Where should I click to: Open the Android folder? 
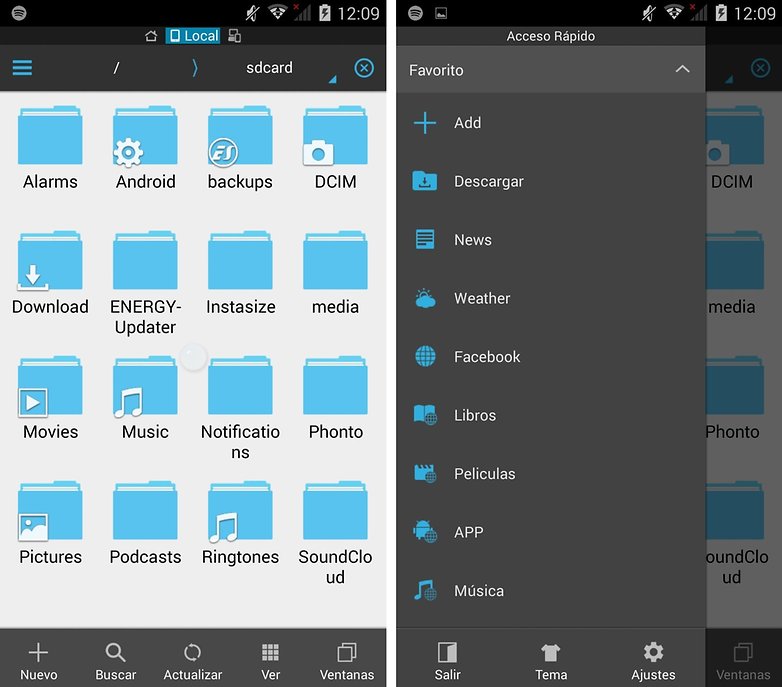point(145,148)
